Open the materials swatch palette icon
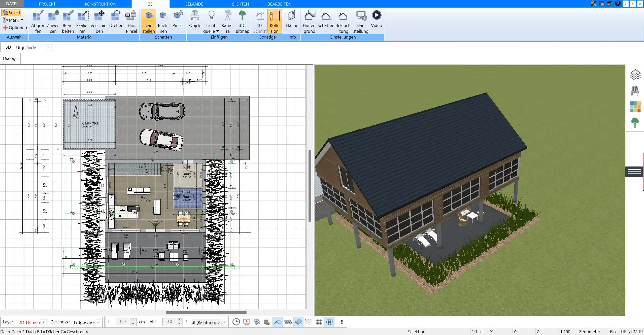 tap(635, 107)
